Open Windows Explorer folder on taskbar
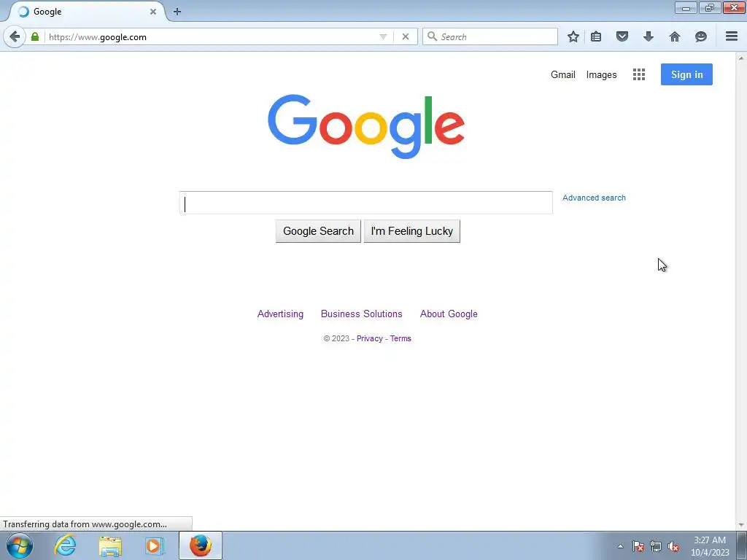747x560 pixels. click(110, 545)
